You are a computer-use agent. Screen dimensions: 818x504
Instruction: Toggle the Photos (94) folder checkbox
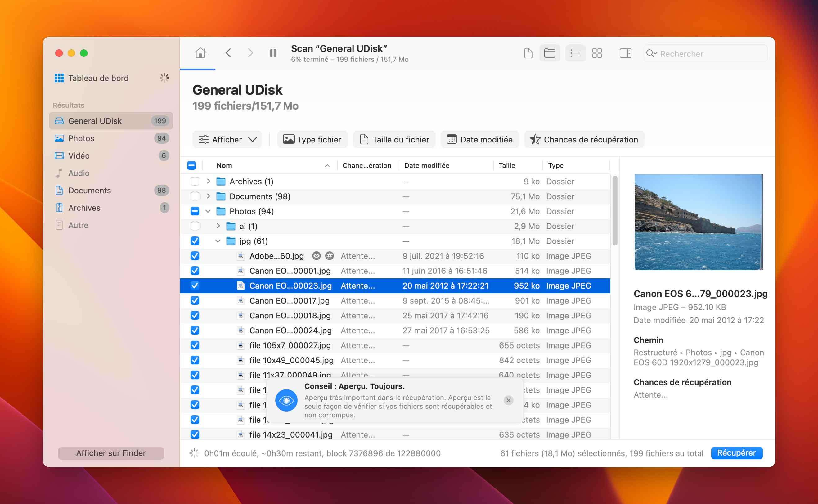pos(195,211)
